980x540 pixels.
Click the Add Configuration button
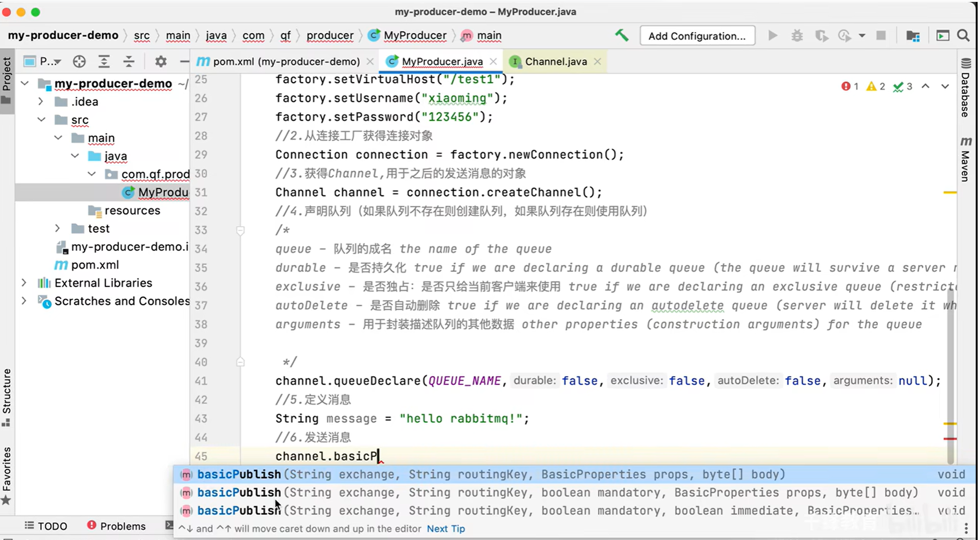pos(697,36)
